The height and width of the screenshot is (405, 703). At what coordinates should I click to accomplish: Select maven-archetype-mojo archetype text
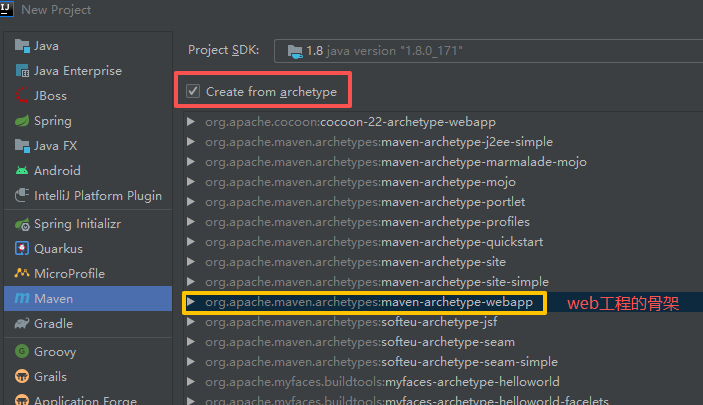pos(360,182)
